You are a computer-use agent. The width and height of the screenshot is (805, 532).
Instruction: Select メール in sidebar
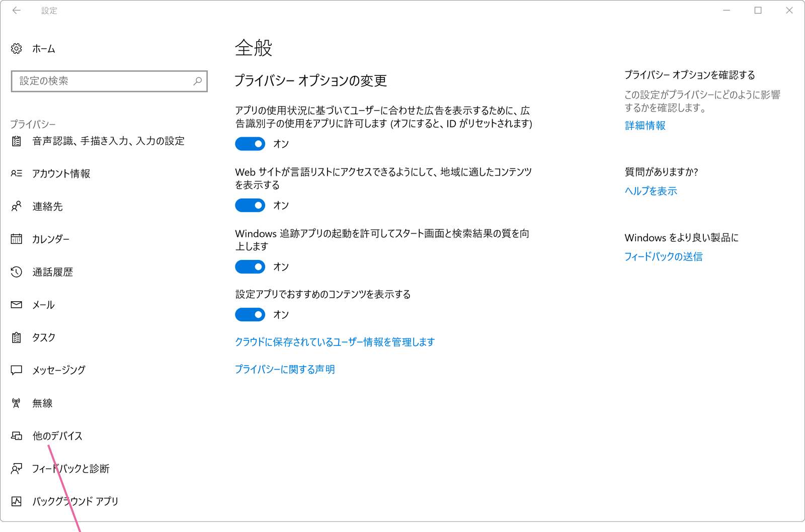coord(44,305)
